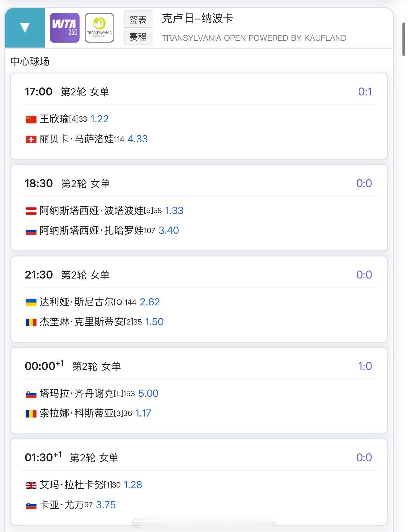Click the tournament title 克卢日-纳波卡
Viewport: 408px width, 532px height.
(198, 19)
